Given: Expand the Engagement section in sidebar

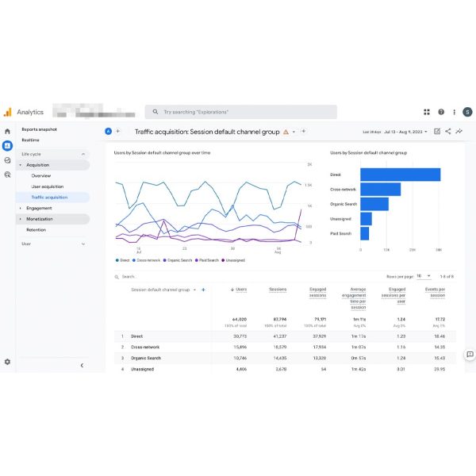Looking at the screenshot, I should tap(39, 208).
